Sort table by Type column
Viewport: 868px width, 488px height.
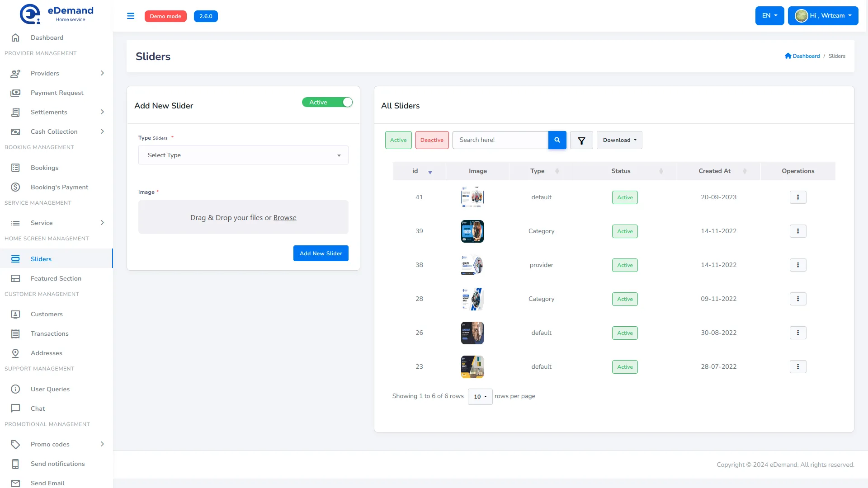(x=541, y=171)
